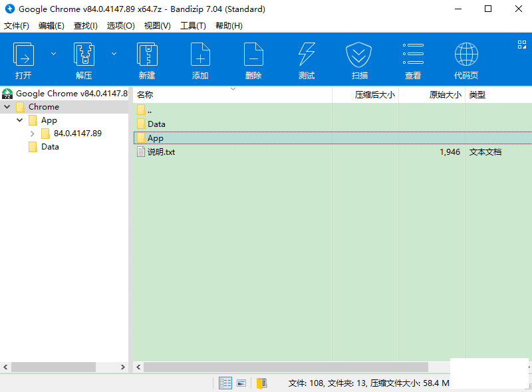Select the Data folder in tree
Image resolution: width=532 pixels, height=392 pixels.
50,147
